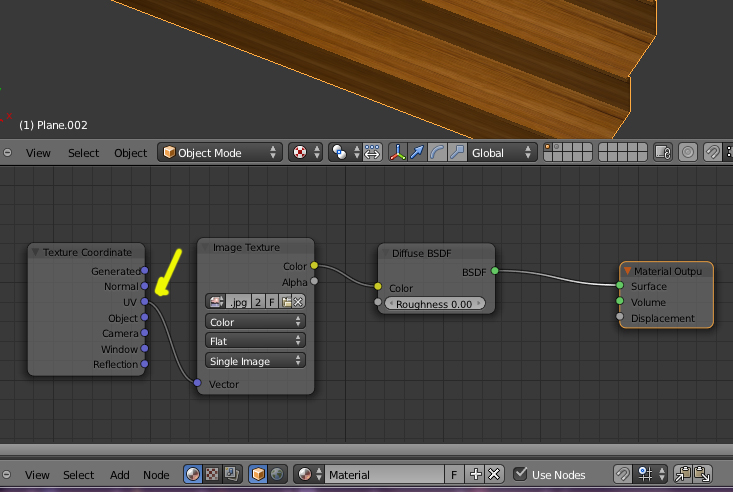
Task: Adjust the Roughness 0.00 slider
Action: [x=434, y=304]
